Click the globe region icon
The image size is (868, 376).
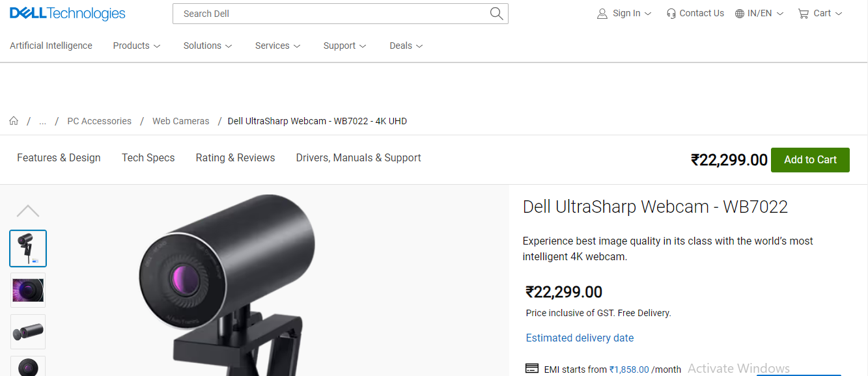740,14
